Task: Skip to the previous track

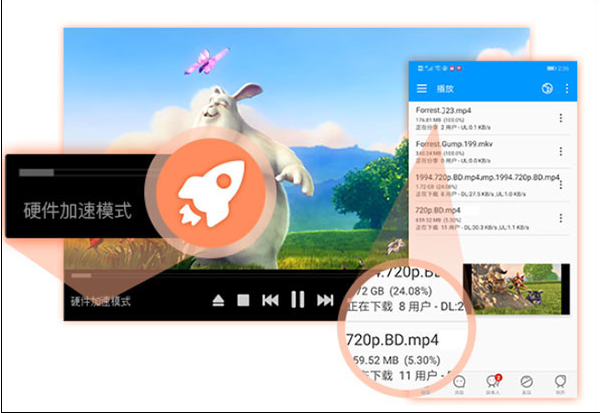Action: tap(270, 300)
